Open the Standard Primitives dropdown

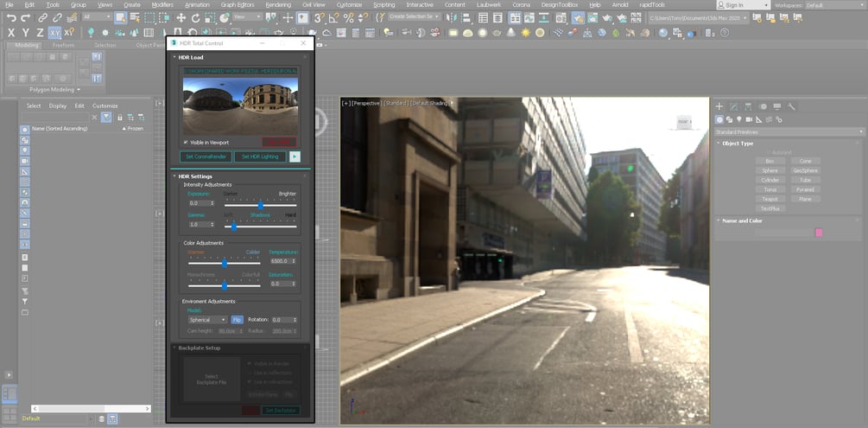pyautogui.click(x=789, y=131)
